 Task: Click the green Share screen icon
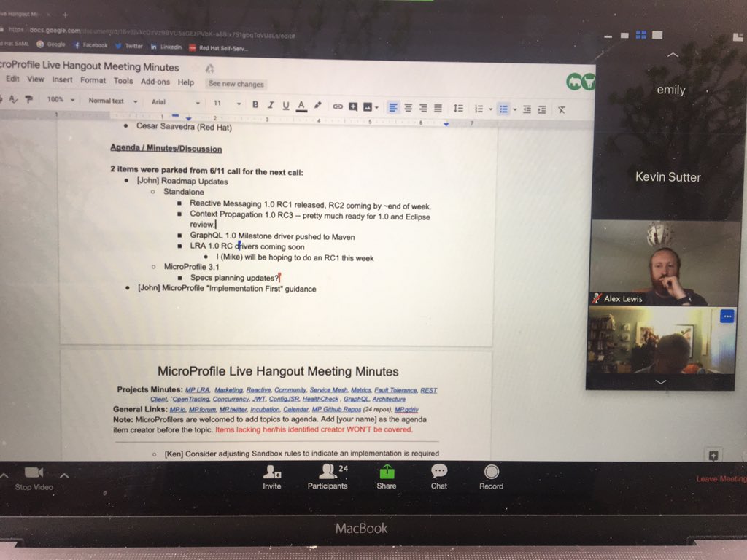pos(387,472)
